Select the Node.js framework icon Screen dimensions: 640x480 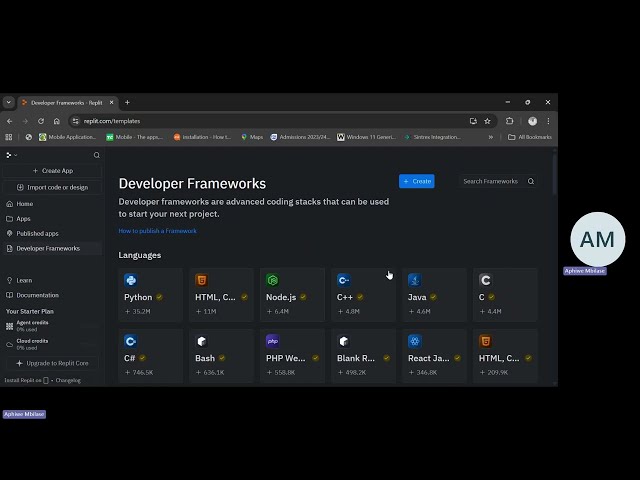click(272, 281)
